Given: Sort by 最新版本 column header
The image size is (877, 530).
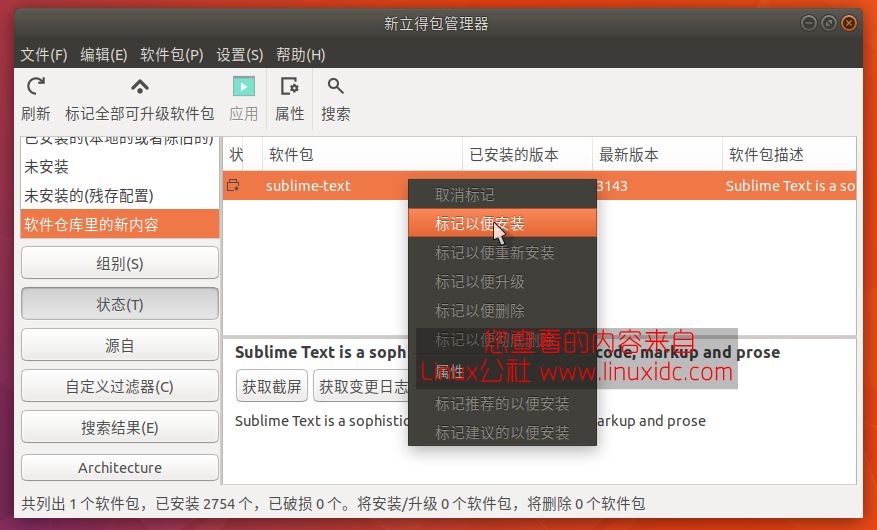Looking at the screenshot, I should click(657, 154).
